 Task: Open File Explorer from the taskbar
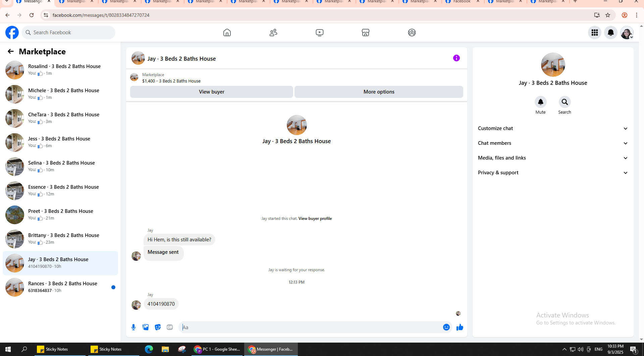tap(165, 349)
